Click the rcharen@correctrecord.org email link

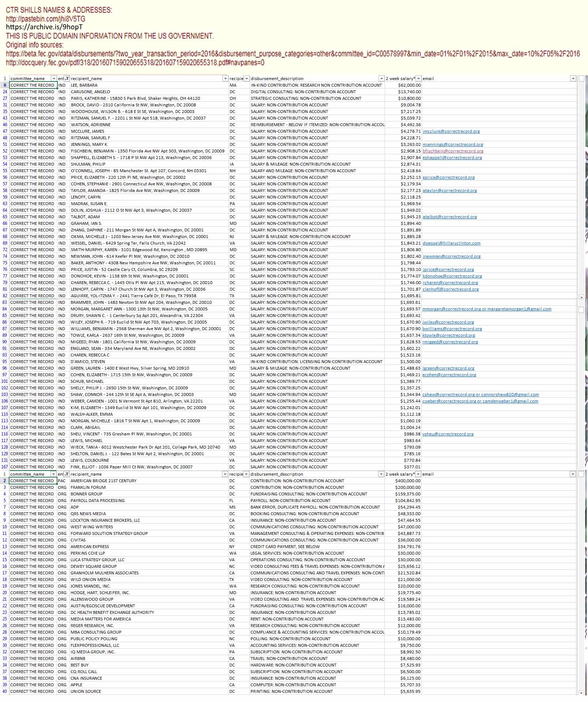[x=450, y=283]
